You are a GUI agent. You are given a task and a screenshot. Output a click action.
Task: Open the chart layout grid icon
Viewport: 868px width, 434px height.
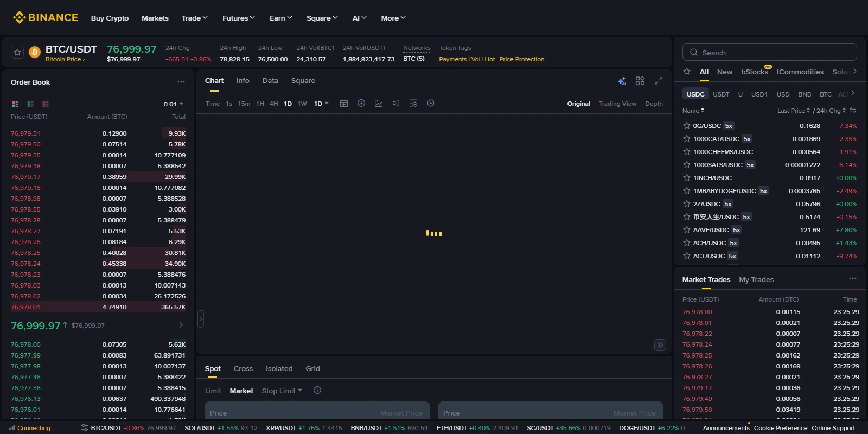(640, 81)
